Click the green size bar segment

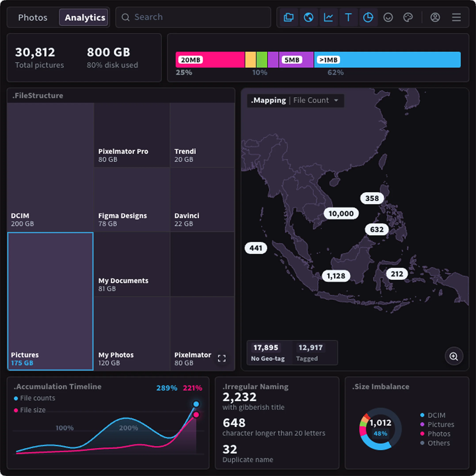[x=262, y=60]
